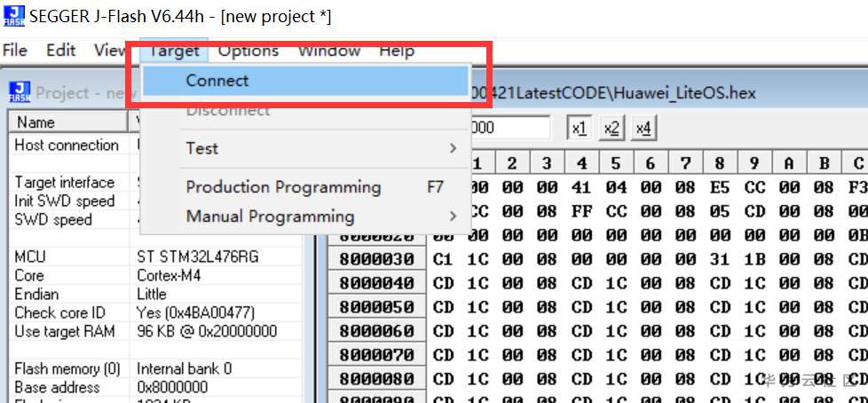Expand the Manual Programming submenu
The width and height of the screenshot is (868, 403).
(305, 216)
